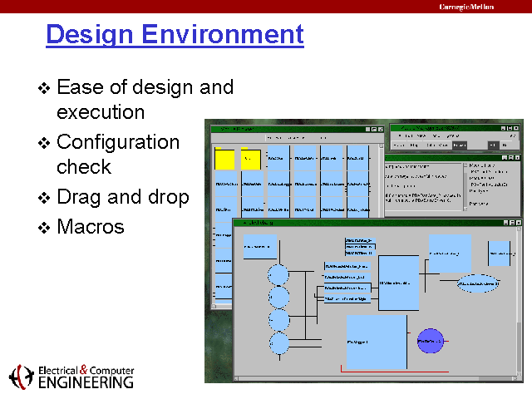Click the topmost circle in the circle column
This screenshot has height=399, width=532.
point(278,274)
